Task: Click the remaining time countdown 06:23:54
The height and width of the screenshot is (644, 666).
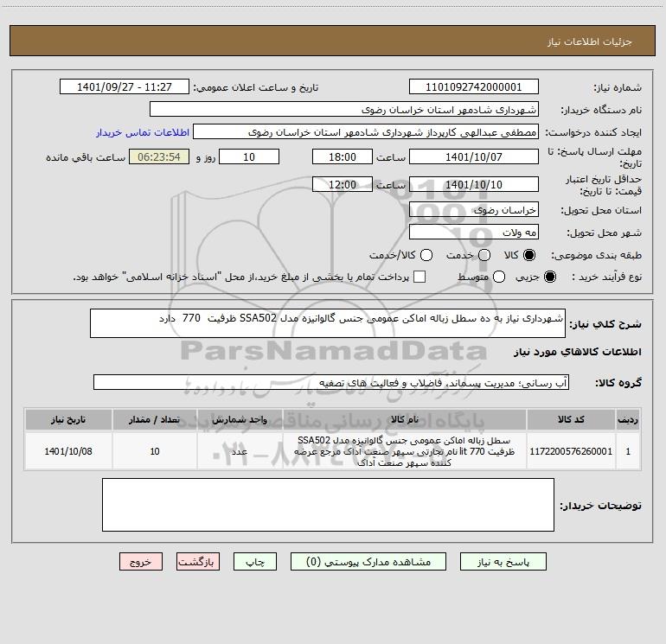Action: click(x=159, y=156)
